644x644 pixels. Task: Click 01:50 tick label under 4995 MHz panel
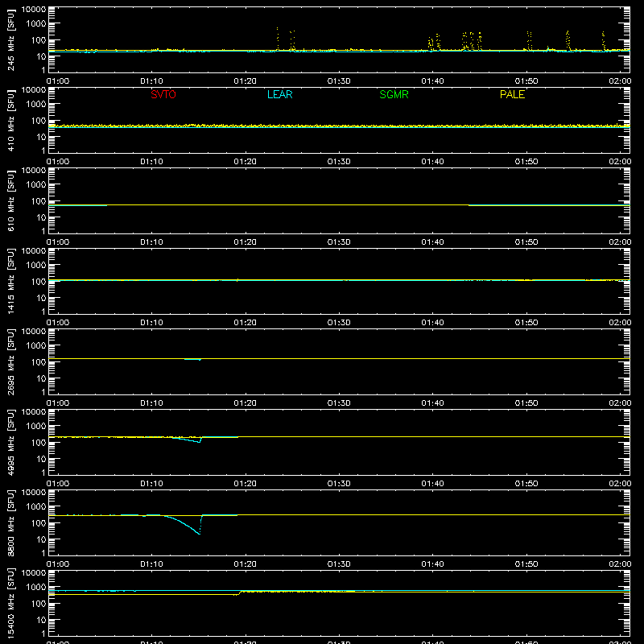coord(526,484)
